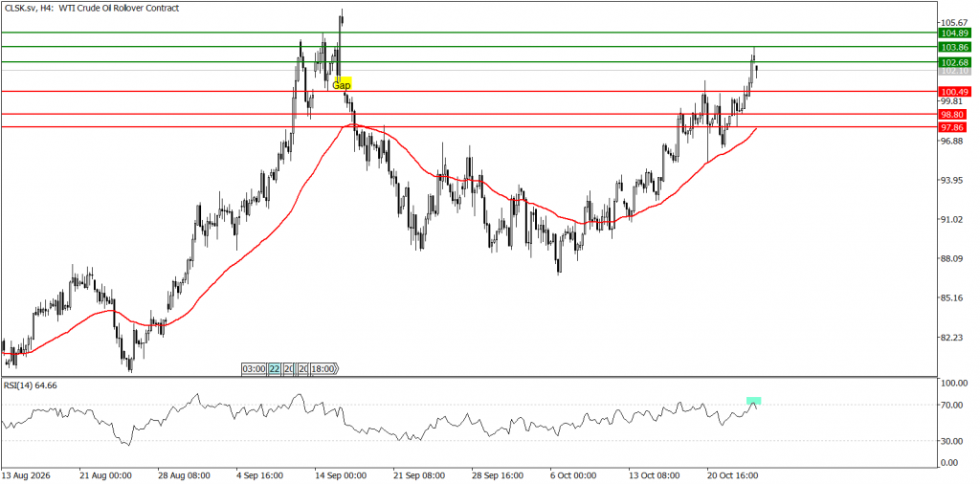The height and width of the screenshot is (484, 980).
Task: Click the 105.67 price axis value
Action: tap(954, 23)
